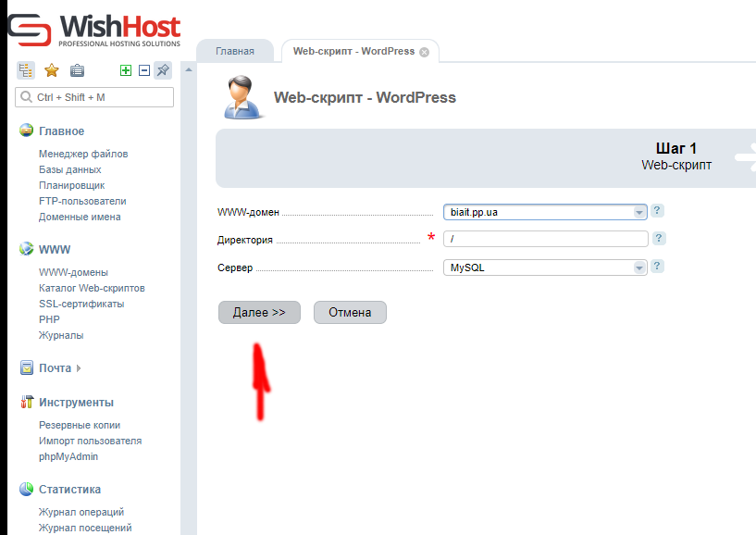The height and width of the screenshot is (535, 756).
Task: Open SSL-сертификаты
Action: (x=81, y=304)
